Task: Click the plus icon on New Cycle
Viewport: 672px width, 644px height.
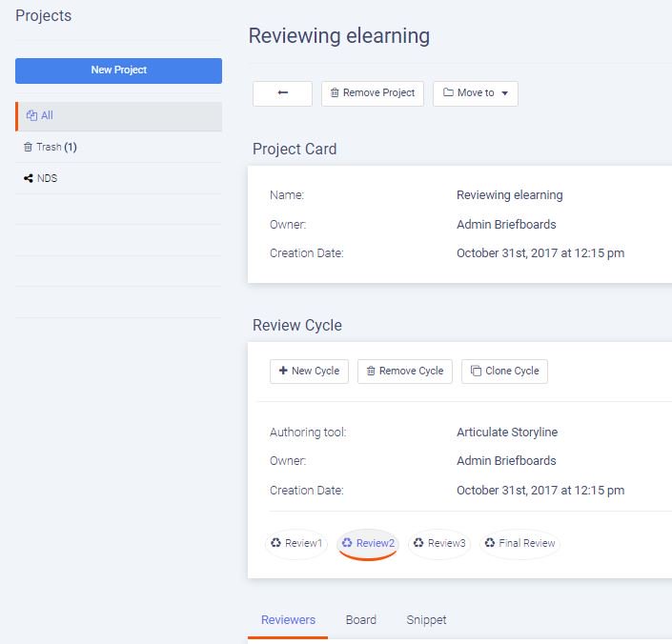Action: (283, 370)
